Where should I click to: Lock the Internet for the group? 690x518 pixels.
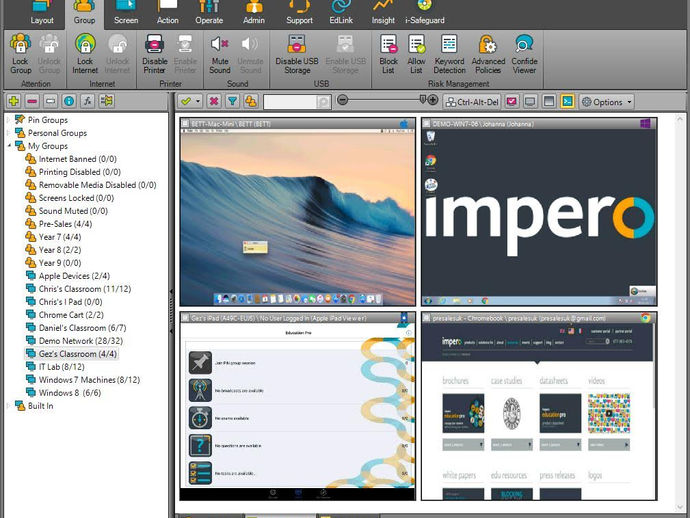click(85, 54)
